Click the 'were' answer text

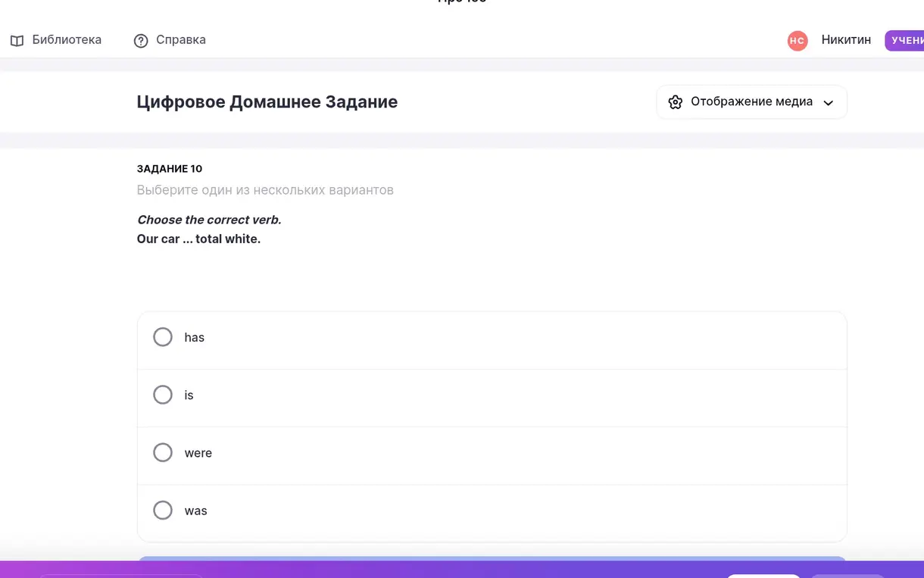click(x=198, y=453)
